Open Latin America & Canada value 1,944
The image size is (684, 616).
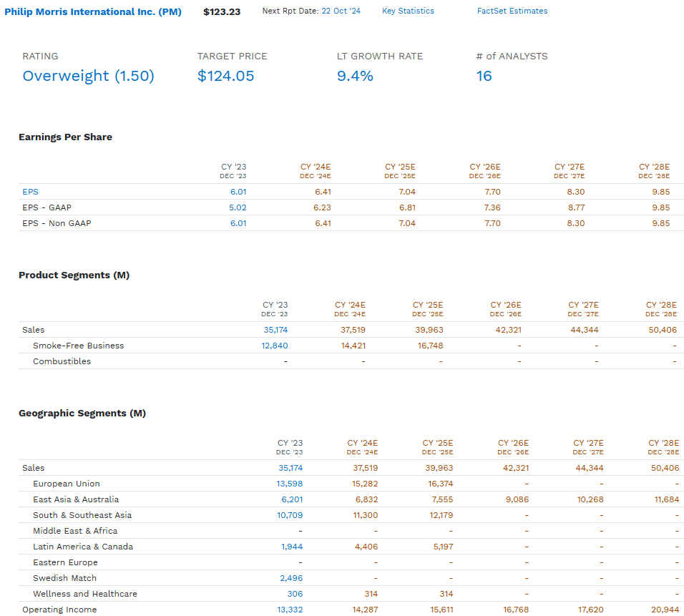pyautogui.click(x=292, y=547)
